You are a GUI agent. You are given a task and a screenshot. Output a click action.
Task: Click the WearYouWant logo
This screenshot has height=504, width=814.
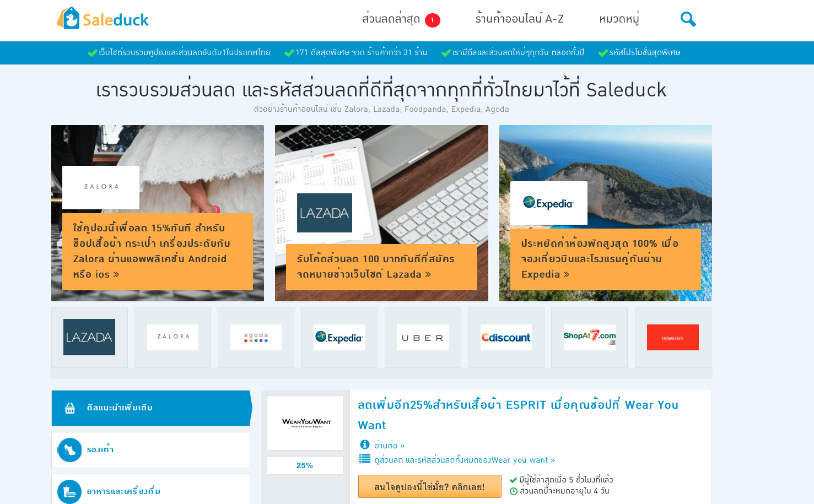(x=305, y=423)
